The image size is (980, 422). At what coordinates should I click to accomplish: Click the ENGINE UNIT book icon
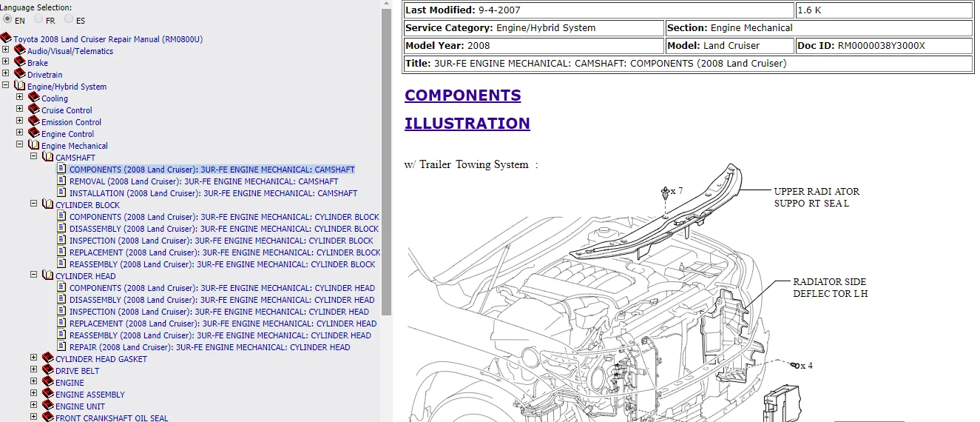pyautogui.click(x=48, y=406)
